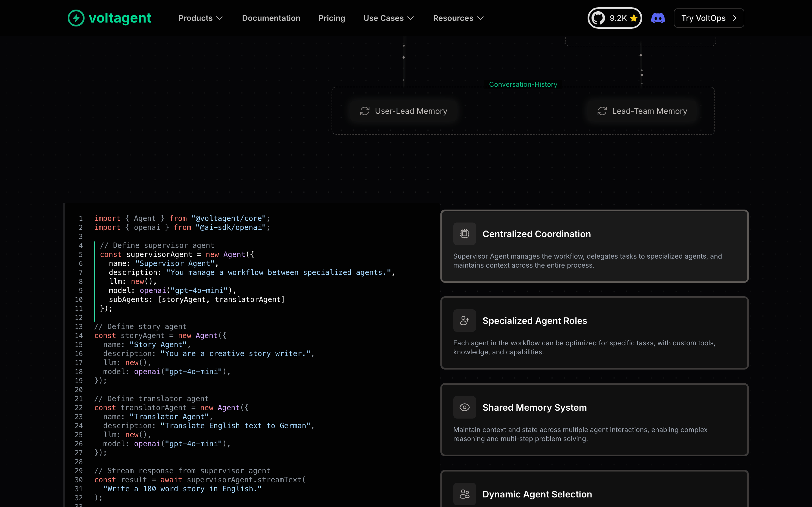The image size is (812, 507).
Task: Go to the Documentation page
Action: coord(271,18)
